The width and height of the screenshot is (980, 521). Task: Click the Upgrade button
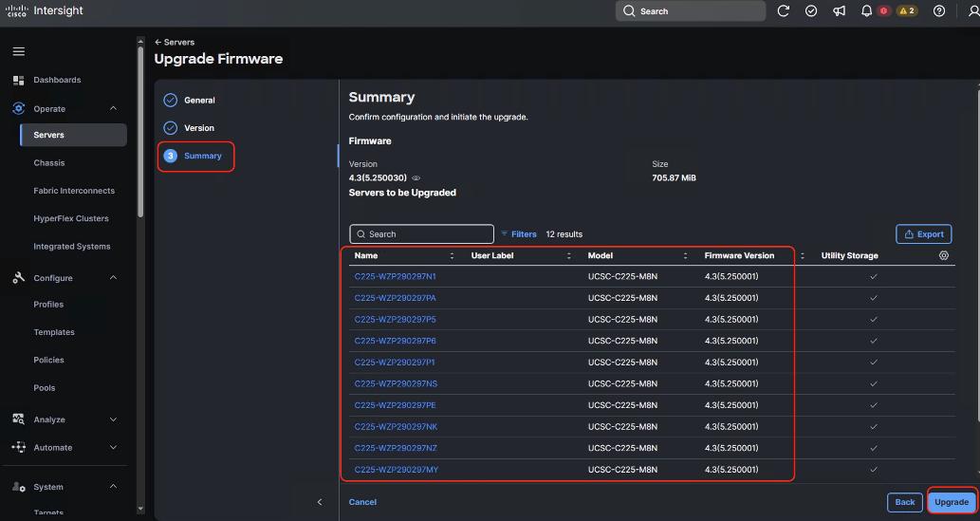[951, 502]
